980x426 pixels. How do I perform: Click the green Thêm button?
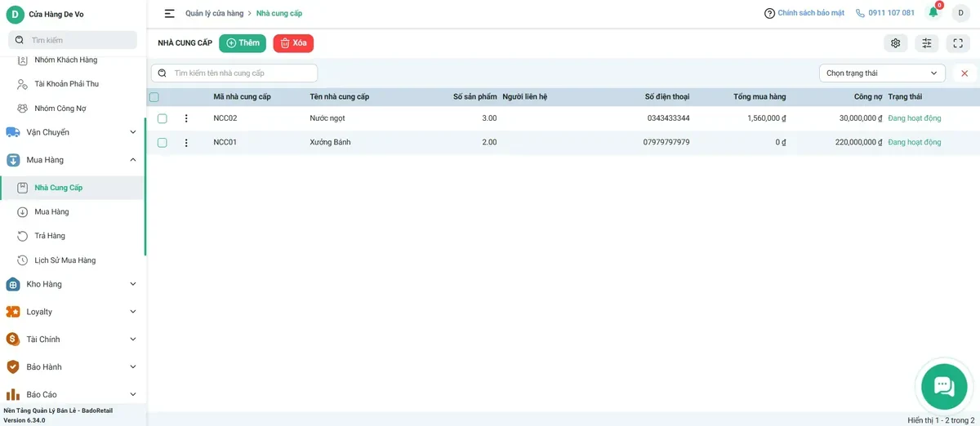pos(243,43)
